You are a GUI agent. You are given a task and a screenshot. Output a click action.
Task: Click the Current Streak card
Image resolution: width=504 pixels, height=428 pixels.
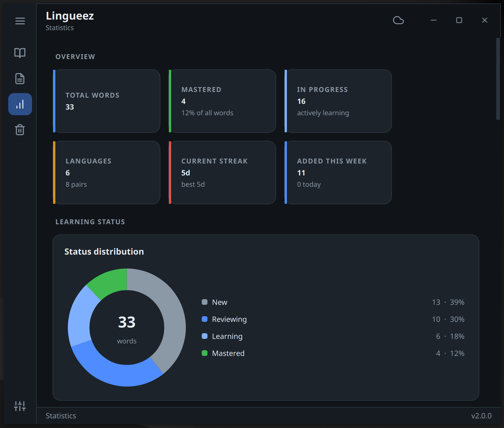tap(222, 173)
